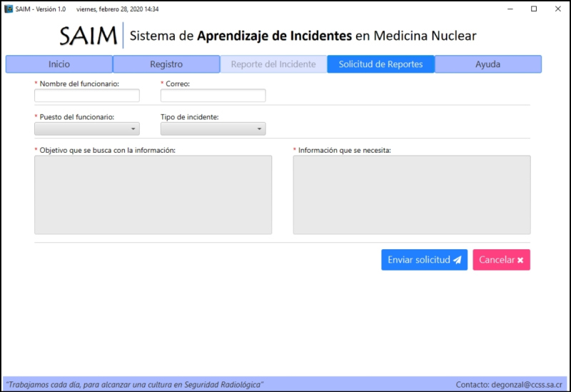Switch to the Registro tab
This screenshot has width=571, height=392.
click(166, 64)
